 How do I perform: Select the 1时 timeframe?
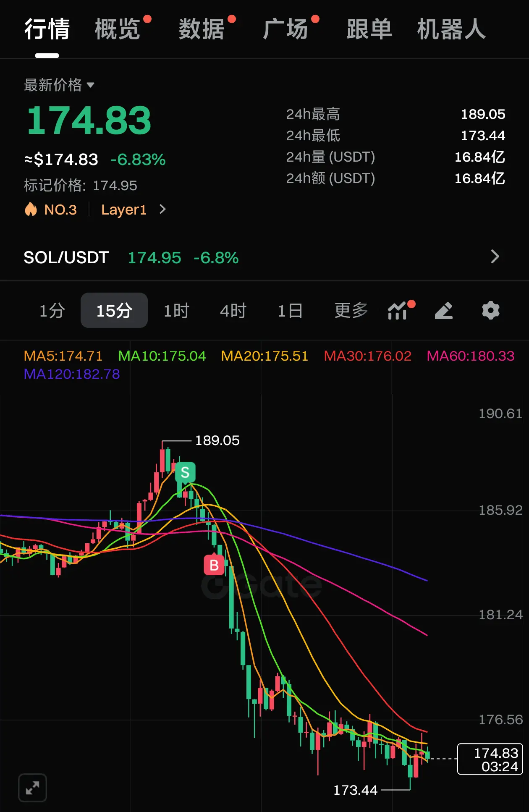(x=176, y=311)
